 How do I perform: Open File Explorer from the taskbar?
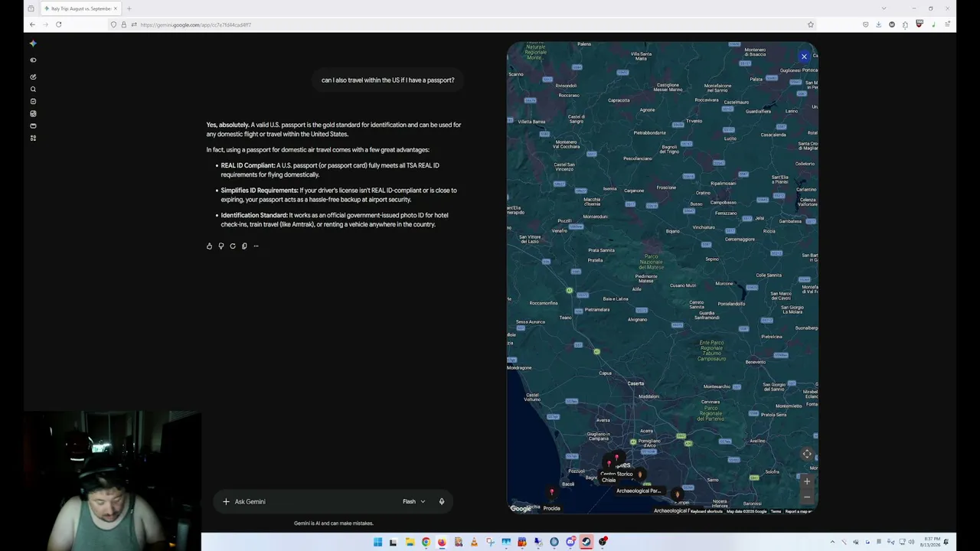tap(410, 542)
